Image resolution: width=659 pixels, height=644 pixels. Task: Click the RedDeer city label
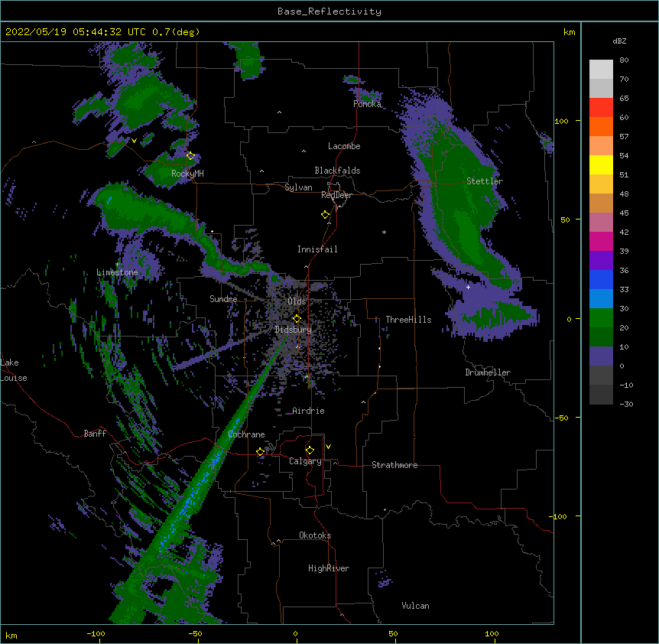(336, 195)
